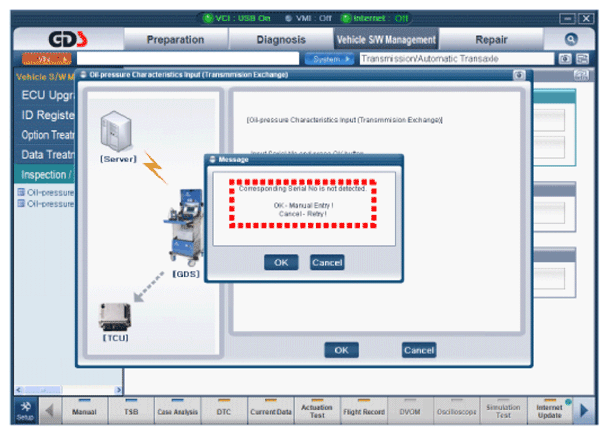This screenshot has width=609, height=436.
Task: Open Manual from bottom toolbar
Action: (x=84, y=411)
